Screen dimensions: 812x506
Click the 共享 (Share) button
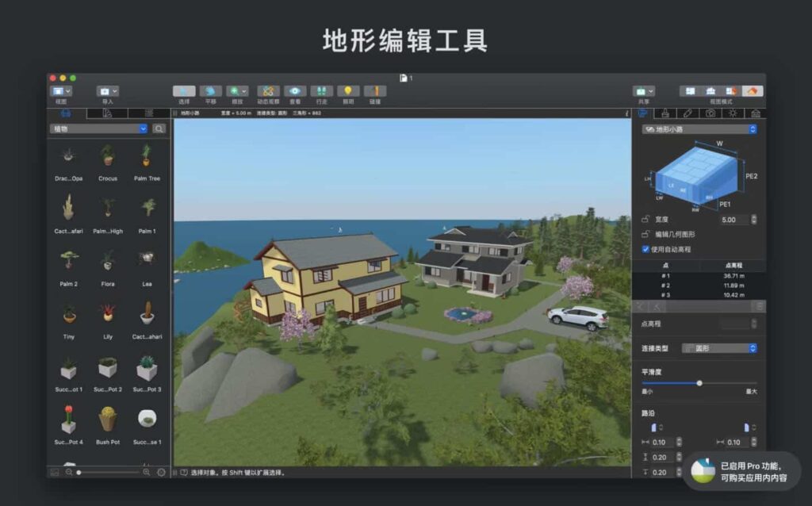click(642, 90)
